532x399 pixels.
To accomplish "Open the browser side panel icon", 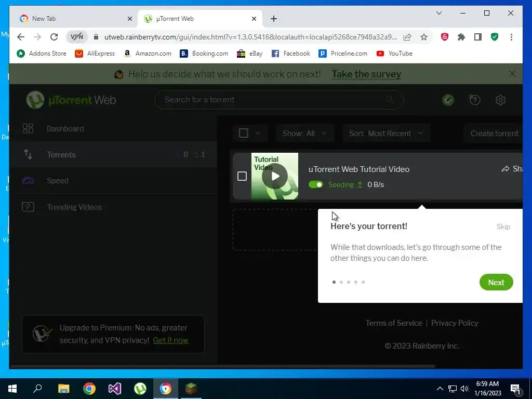I will point(478,37).
